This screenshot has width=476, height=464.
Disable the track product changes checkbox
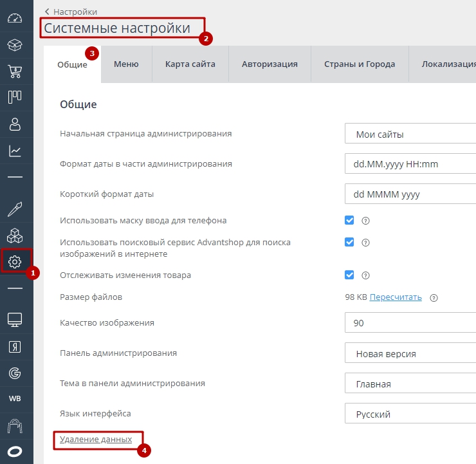349,275
